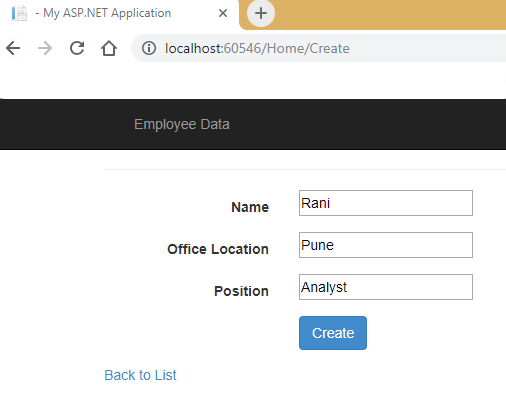The width and height of the screenshot is (506, 395).
Task: Click the Position field containing Analyst
Action: 386,287
